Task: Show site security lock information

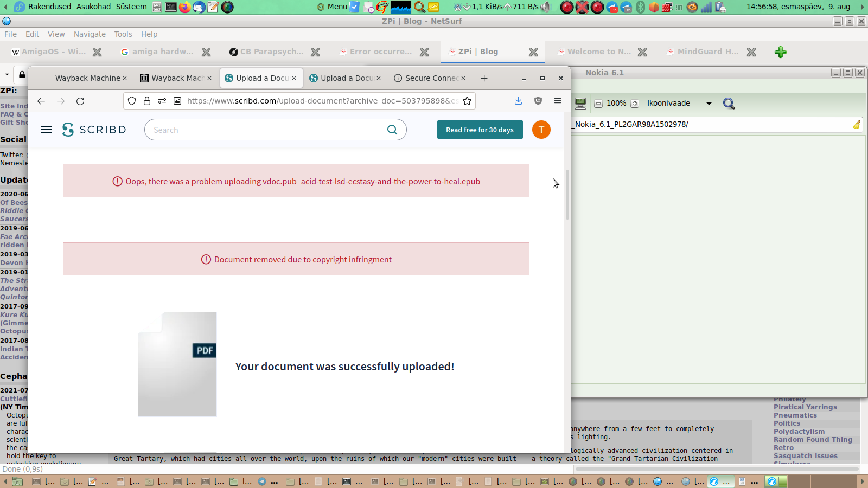Action: [147, 101]
